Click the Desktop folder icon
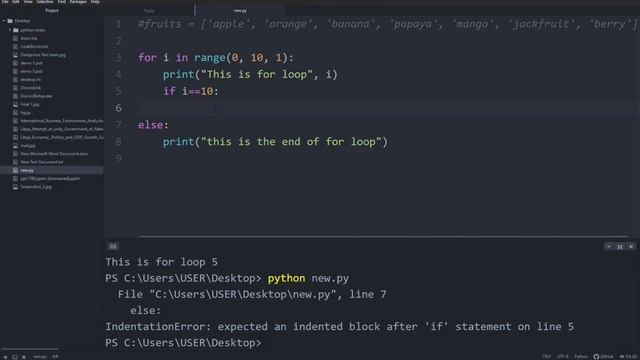640x360 pixels. [x=10, y=20]
